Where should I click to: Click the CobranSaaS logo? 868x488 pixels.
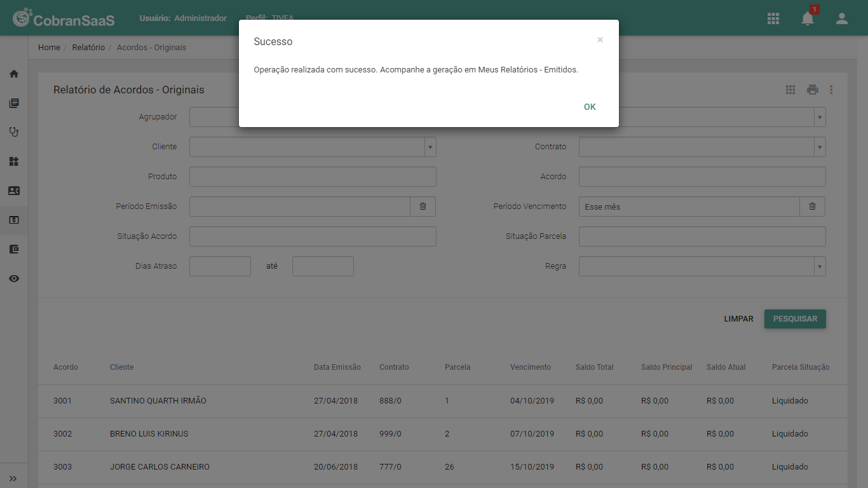(x=64, y=18)
